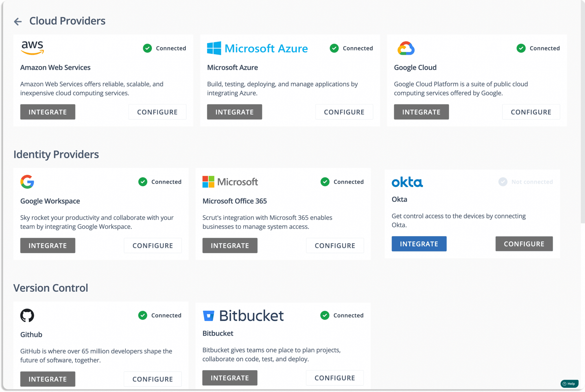The width and height of the screenshot is (585, 392).
Task: Configure Microsoft Office 365
Action: tap(335, 245)
